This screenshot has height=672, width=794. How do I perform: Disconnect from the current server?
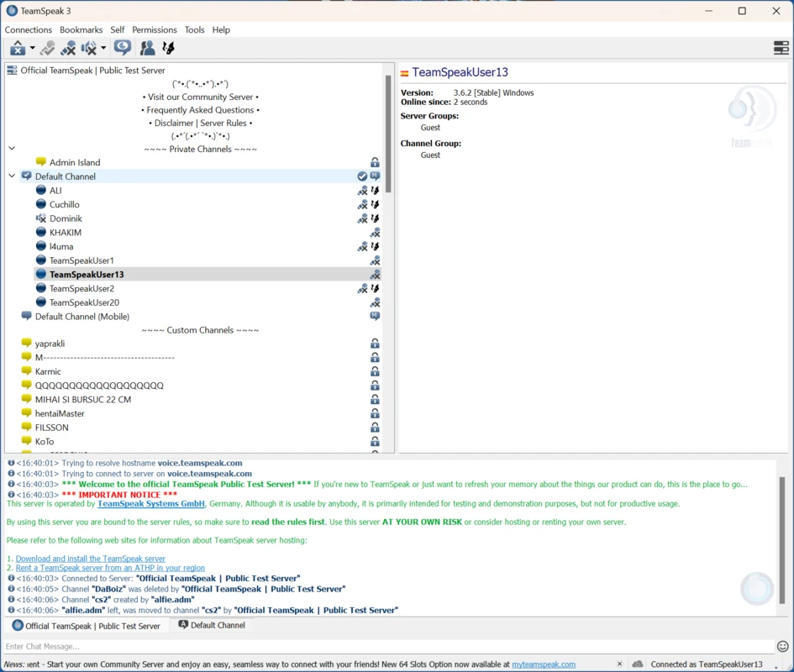18,48
